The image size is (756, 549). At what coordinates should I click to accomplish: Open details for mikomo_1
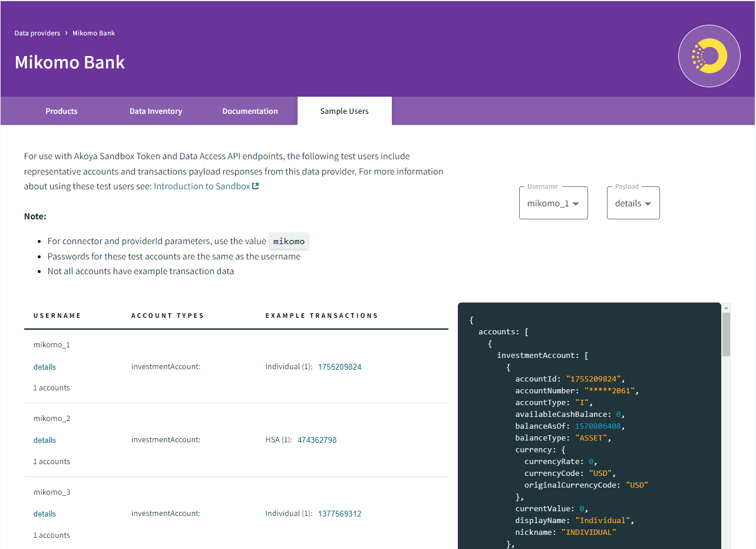tap(45, 367)
